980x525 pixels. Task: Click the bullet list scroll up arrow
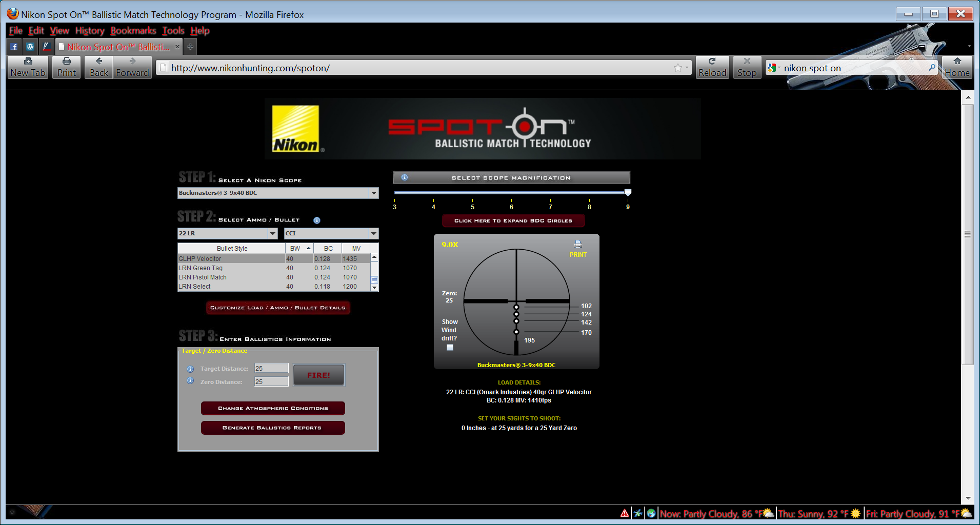tap(374, 257)
